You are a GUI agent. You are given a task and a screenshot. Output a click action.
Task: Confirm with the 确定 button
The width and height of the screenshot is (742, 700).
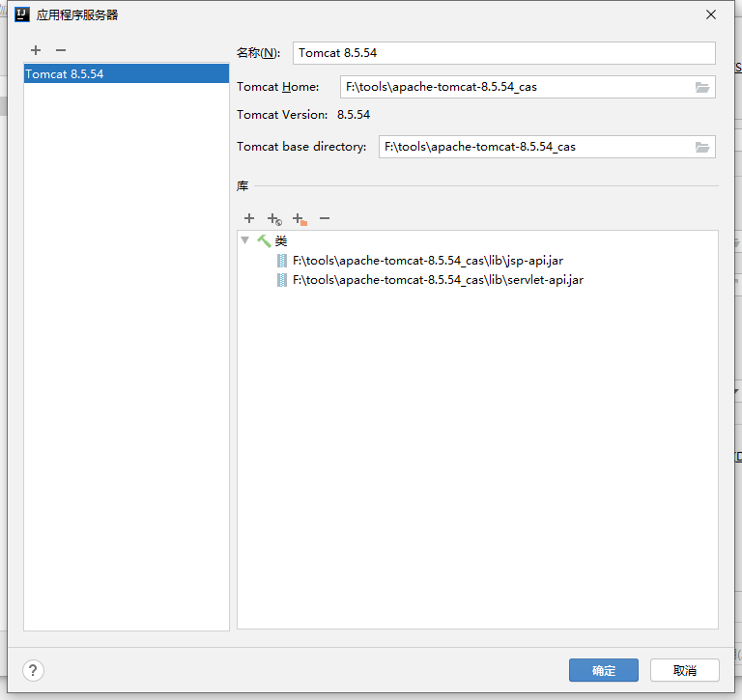(x=603, y=670)
